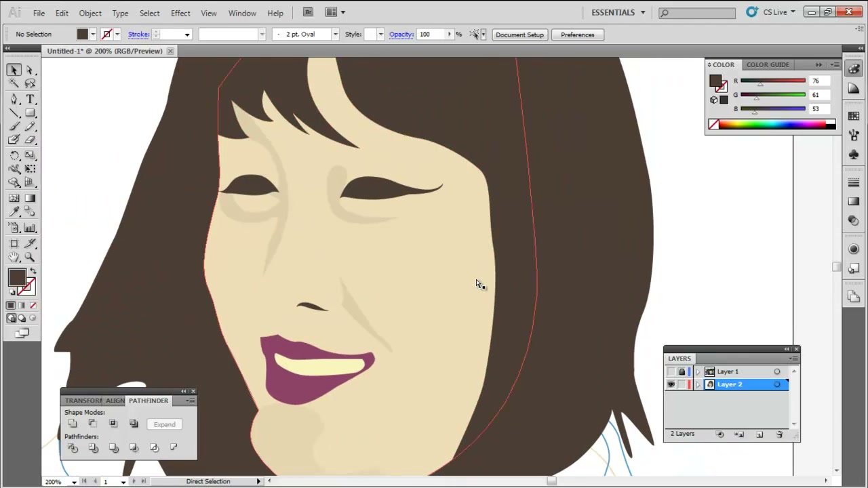
Task: Delete selection with Layers trash icon
Action: coord(779,434)
